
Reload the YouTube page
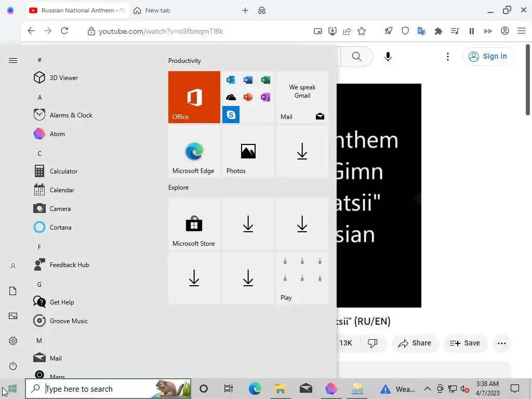(64, 31)
